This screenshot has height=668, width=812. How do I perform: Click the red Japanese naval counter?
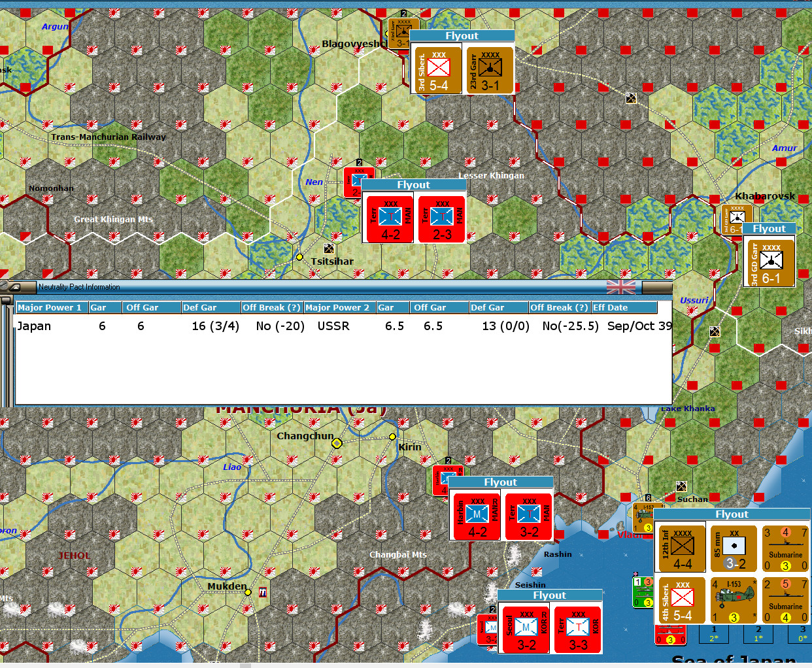[669, 635]
